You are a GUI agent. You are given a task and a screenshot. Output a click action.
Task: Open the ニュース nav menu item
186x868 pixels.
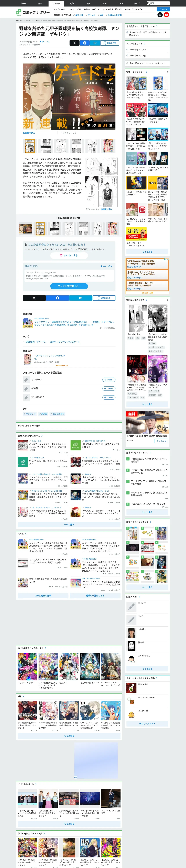tap(70, 9)
